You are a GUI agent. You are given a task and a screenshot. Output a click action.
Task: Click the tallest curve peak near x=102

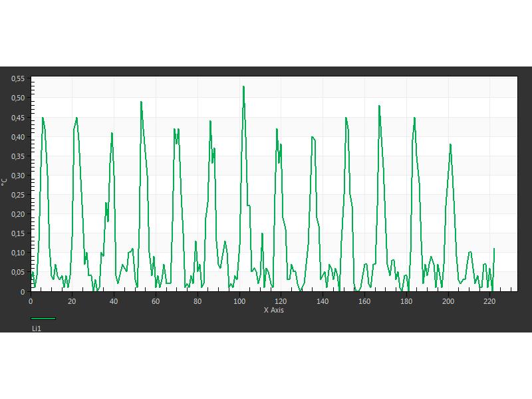[243, 87]
